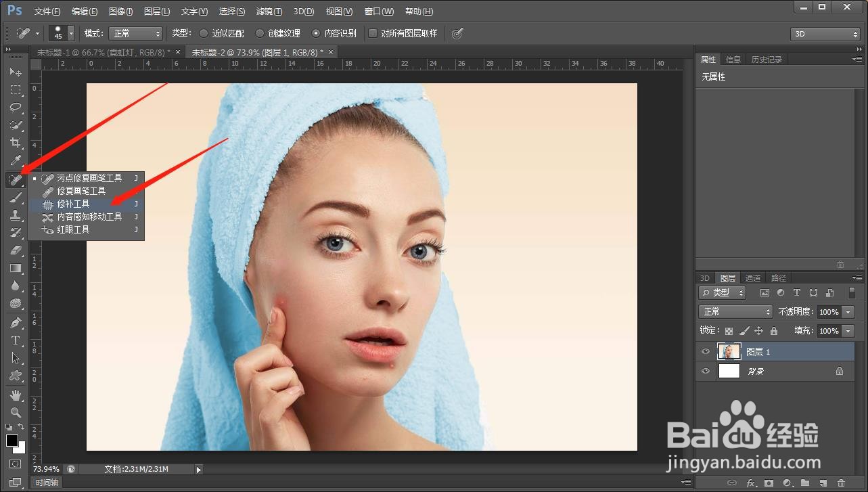Screen dimensions: 868x492
Task: Click the zoom percentage field 73.94%
Action: [46, 469]
